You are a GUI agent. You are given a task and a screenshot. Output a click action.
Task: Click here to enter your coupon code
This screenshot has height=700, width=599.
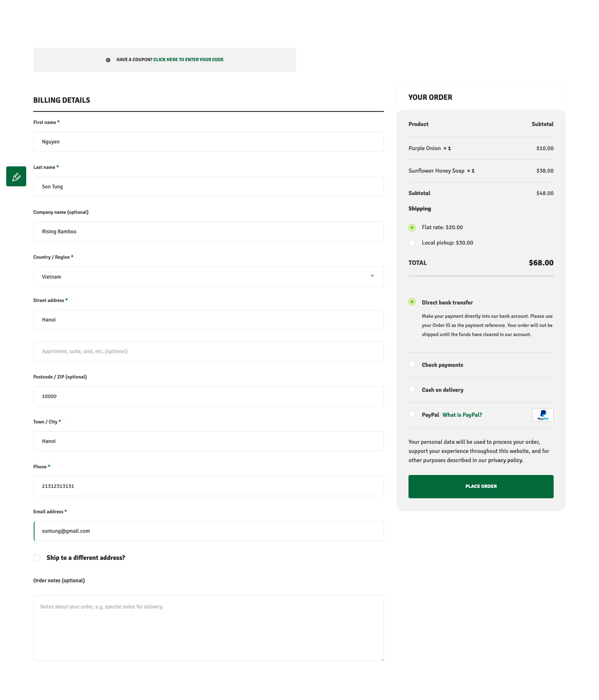[x=188, y=60]
